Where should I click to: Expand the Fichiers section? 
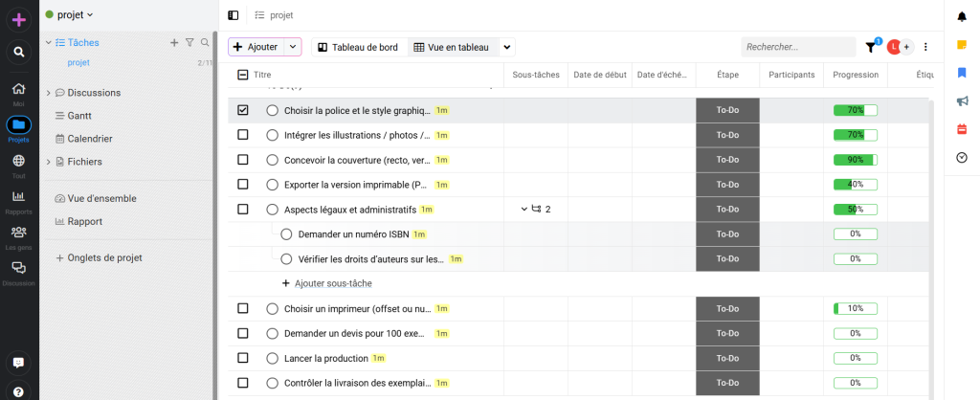(48, 162)
